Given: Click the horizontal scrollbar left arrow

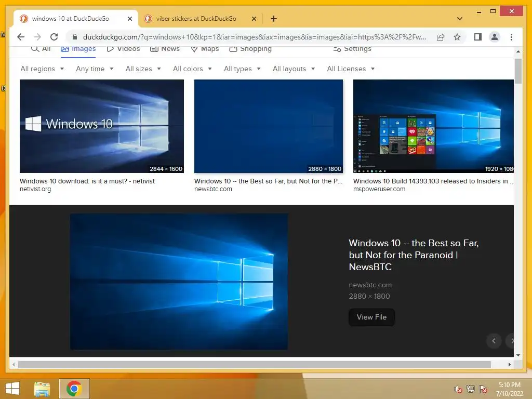Looking at the screenshot, I should pos(14,364).
